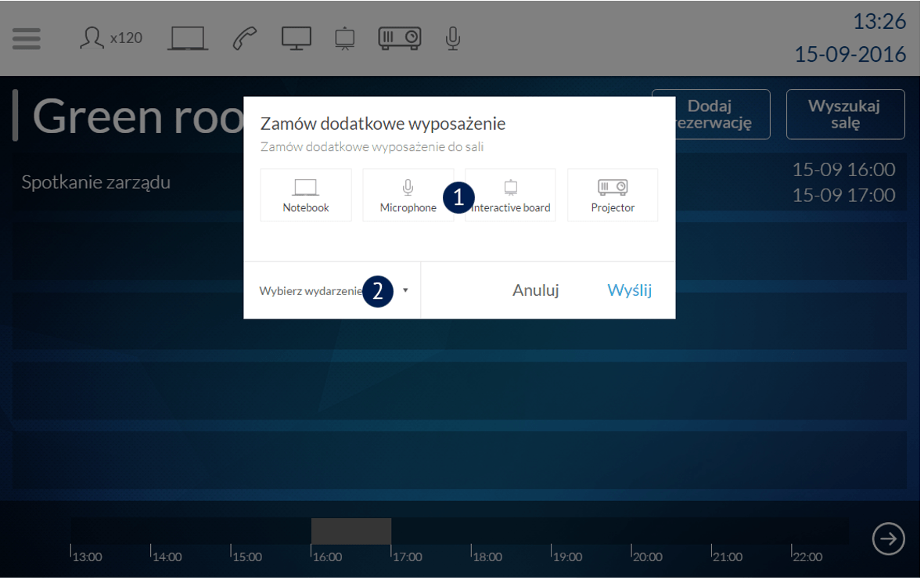Image resolution: width=924 pixels, height=580 pixels.
Task: Click the 15-09 16:00 start time
Action: tap(844, 170)
